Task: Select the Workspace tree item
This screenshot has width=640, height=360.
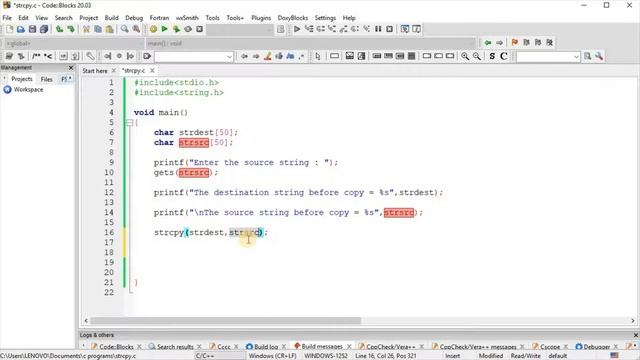Action: (x=28, y=89)
